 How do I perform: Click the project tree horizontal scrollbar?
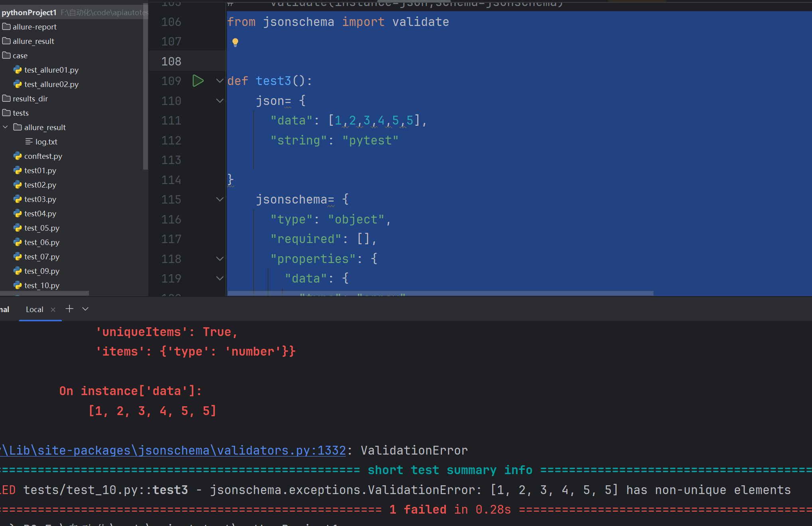44,293
